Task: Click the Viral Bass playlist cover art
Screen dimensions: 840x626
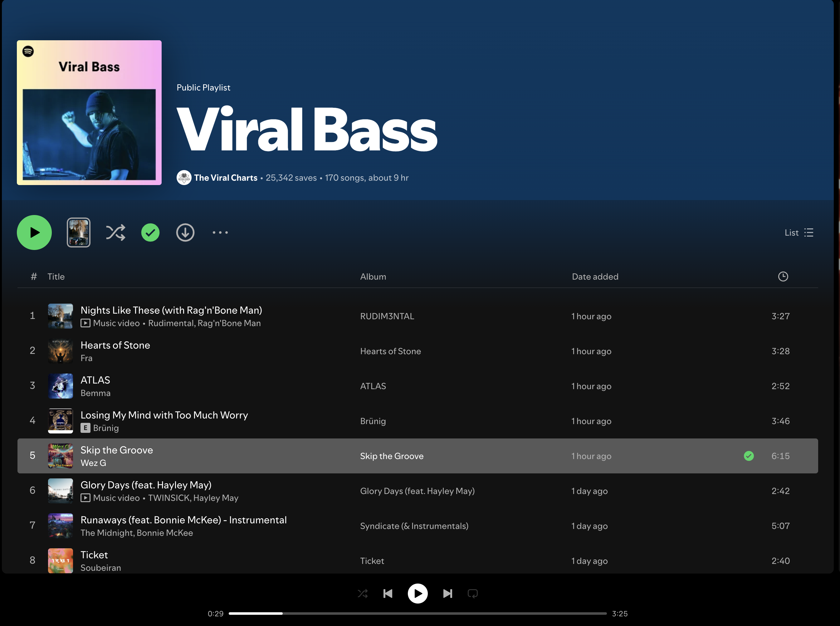Action: click(89, 113)
